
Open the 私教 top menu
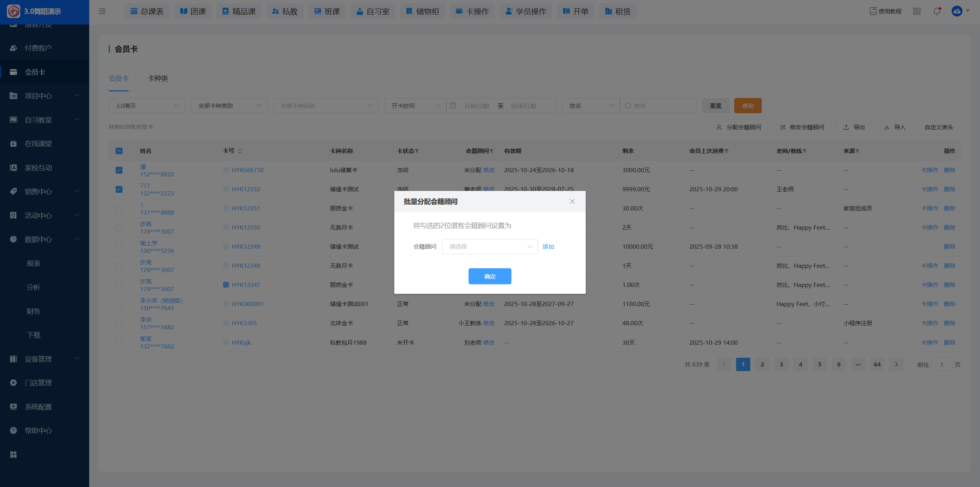coord(284,11)
